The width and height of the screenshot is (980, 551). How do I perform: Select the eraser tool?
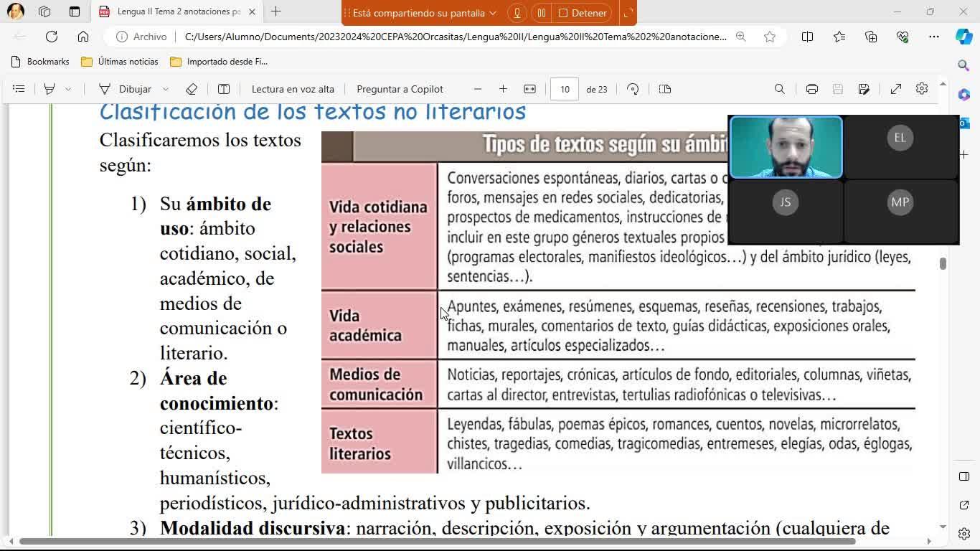[192, 89]
